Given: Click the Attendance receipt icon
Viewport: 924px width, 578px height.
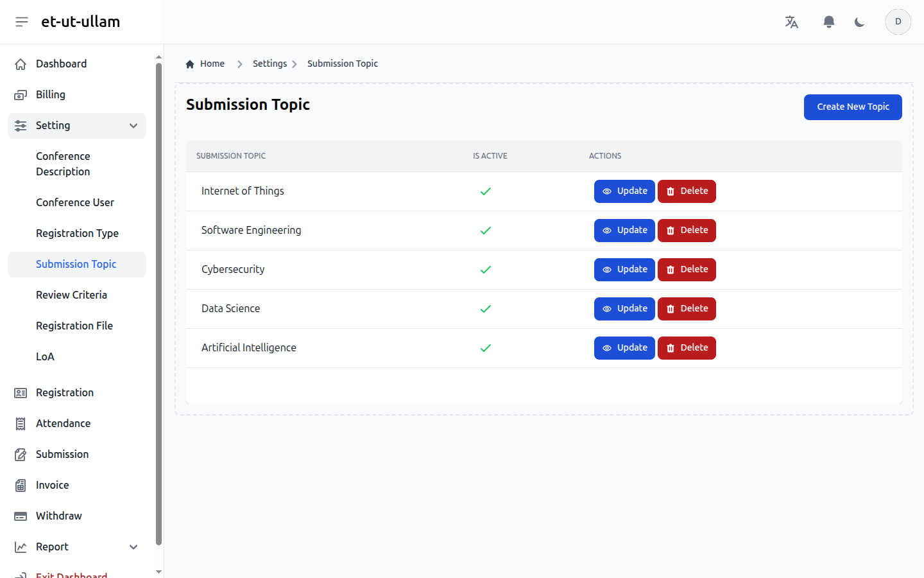Looking at the screenshot, I should point(21,424).
